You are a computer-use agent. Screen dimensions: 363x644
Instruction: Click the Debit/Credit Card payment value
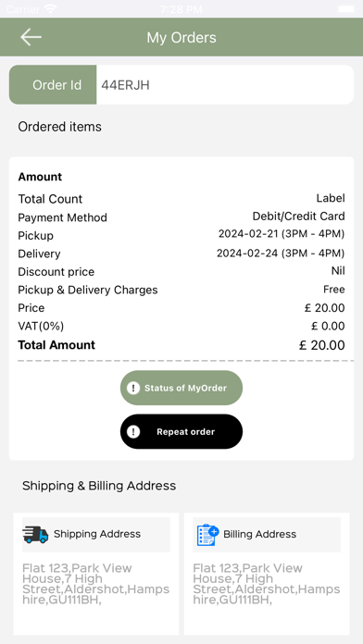(298, 217)
